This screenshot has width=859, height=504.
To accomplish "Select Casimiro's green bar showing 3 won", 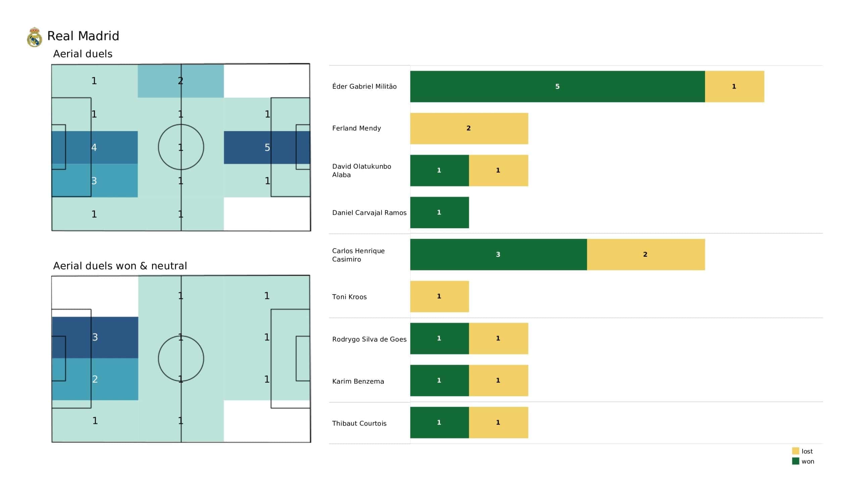I will coord(498,254).
